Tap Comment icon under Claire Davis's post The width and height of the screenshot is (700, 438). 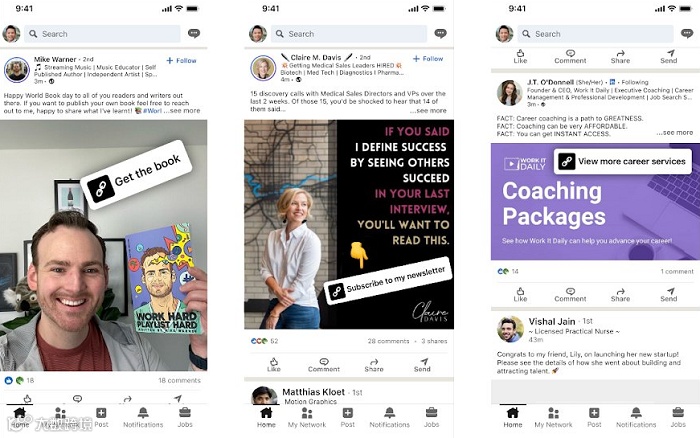tap(324, 361)
